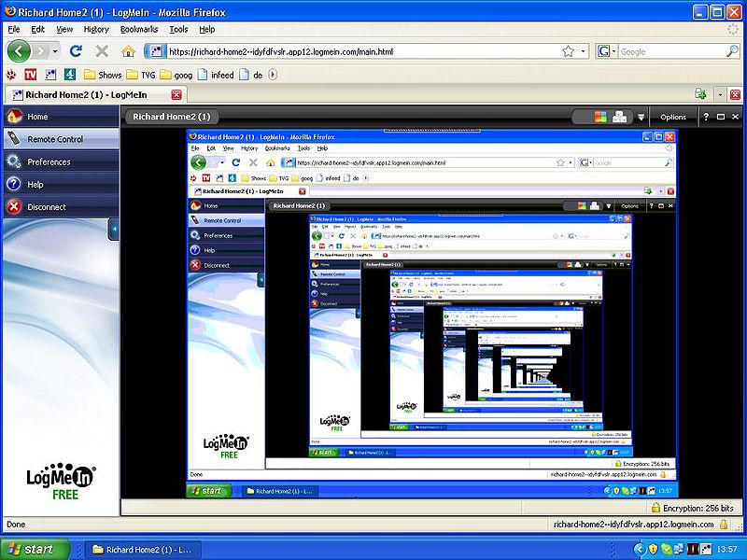Click the house Home icon in the main Firefox toolbar
This screenshot has width=747, height=560.
[x=128, y=51]
